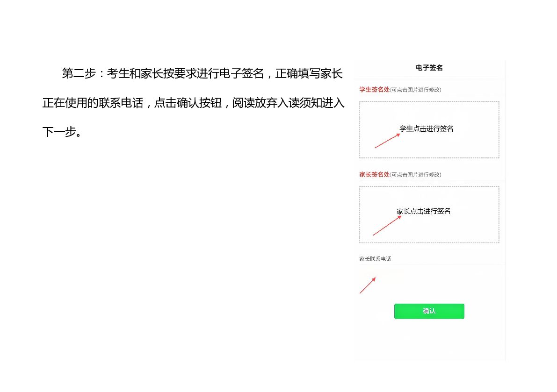Click the red arrow pointing at phone field
This screenshot has height=392, width=557.
[x=368, y=285]
